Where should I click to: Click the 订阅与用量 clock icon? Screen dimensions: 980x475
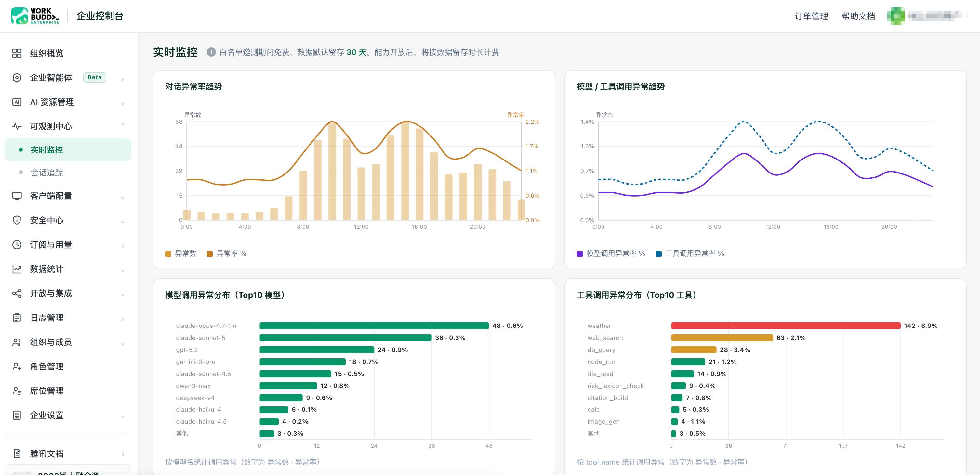point(17,244)
